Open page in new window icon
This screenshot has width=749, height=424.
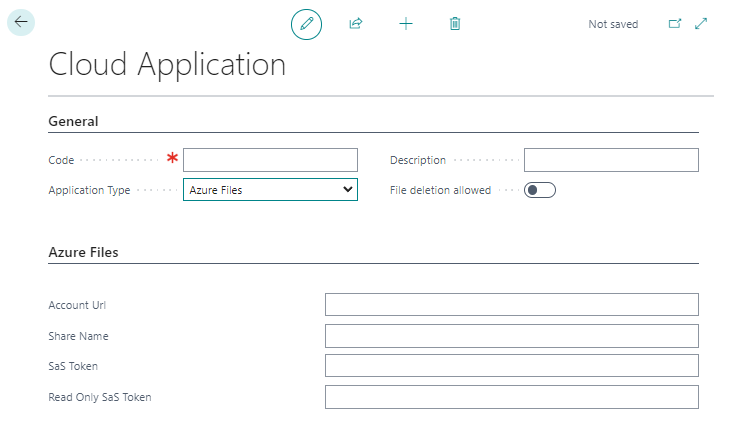pyautogui.click(x=674, y=23)
